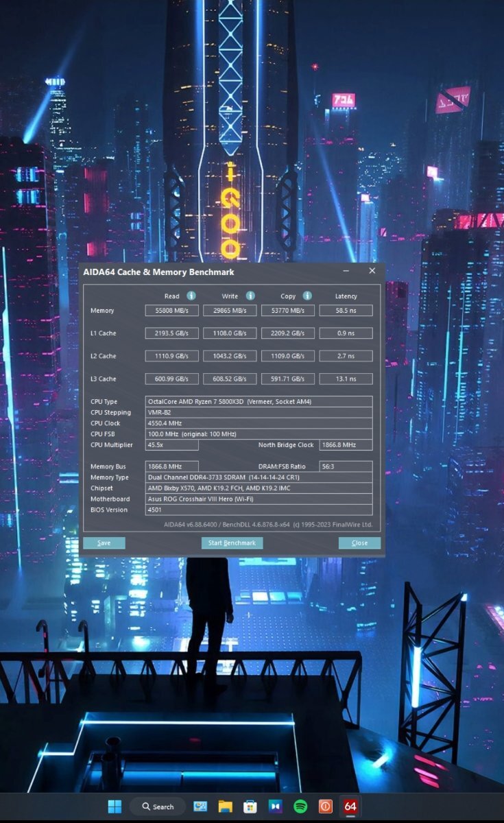This screenshot has width=504, height=823.
Task: Click the Memory Copy value 53770 MB/s
Action: [288, 311]
